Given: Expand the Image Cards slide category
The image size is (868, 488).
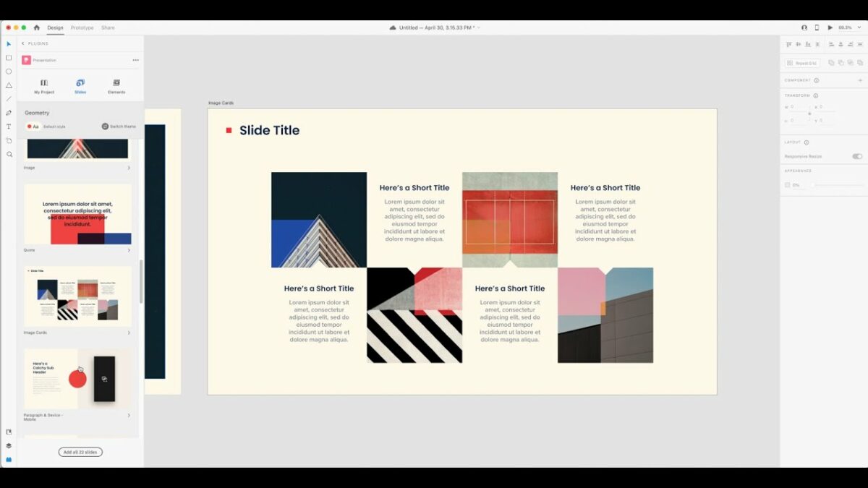Looking at the screenshot, I should [x=129, y=333].
